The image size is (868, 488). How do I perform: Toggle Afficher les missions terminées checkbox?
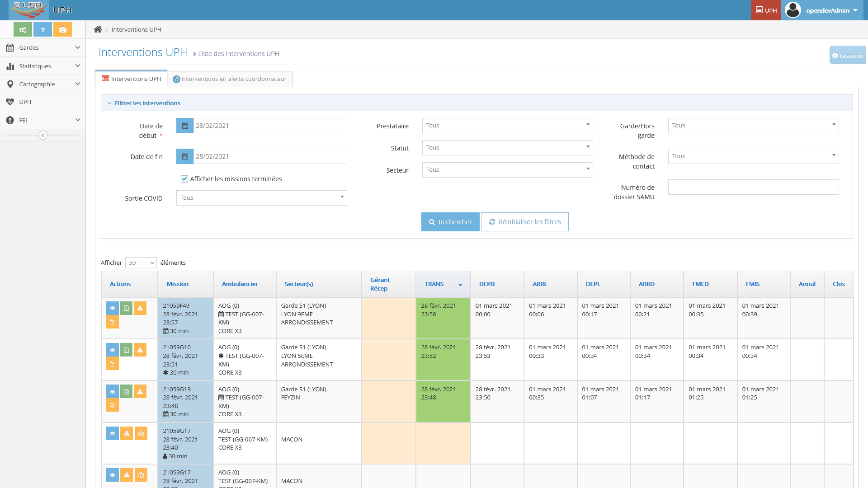tap(184, 179)
